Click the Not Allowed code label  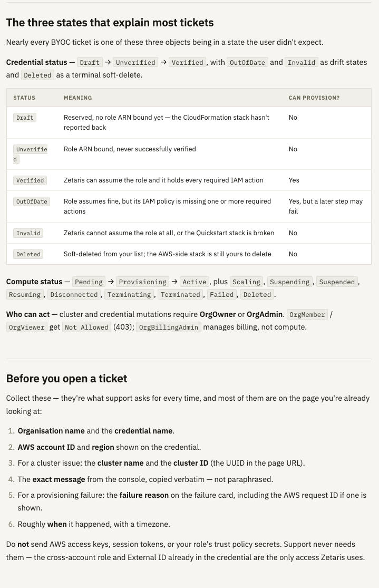86,327
